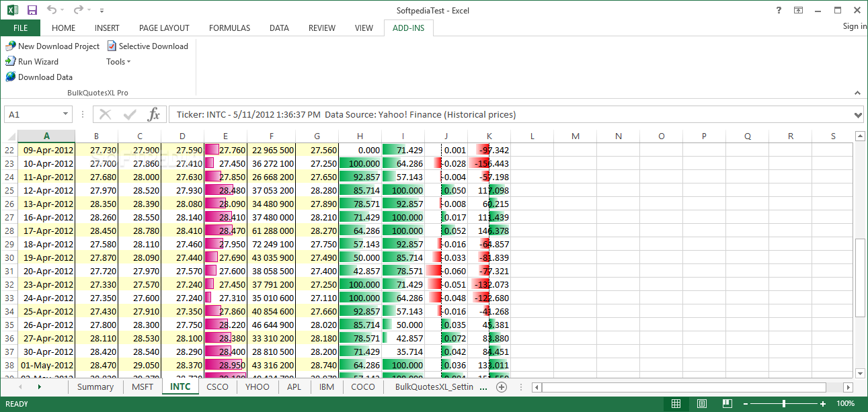Select row 30 header
The width and height of the screenshot is (868, 412).
tap(9, 257)
